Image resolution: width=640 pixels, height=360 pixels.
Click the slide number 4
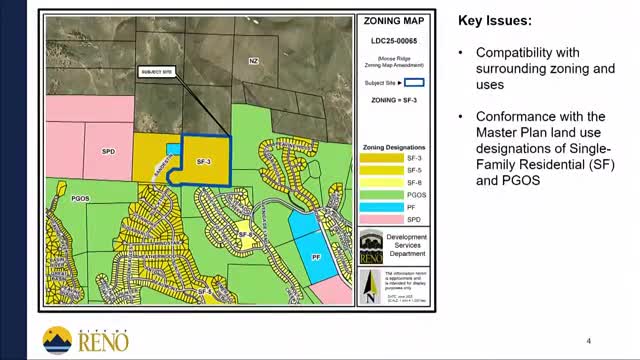click(x=589, y=341)
